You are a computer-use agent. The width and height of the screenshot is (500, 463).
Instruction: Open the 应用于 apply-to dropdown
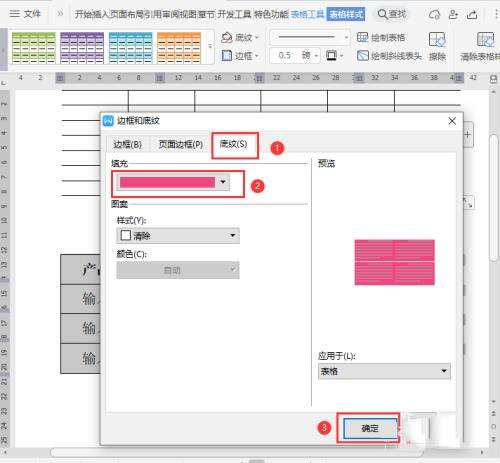(384, 371)
